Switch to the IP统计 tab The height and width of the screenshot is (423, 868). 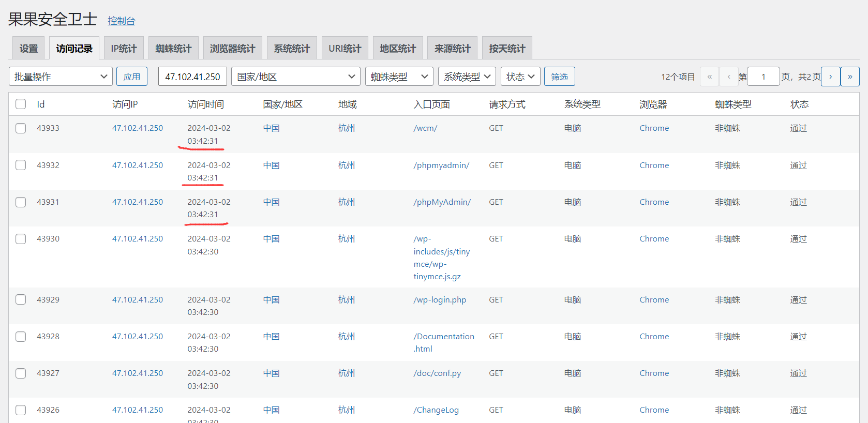point(124,49)
